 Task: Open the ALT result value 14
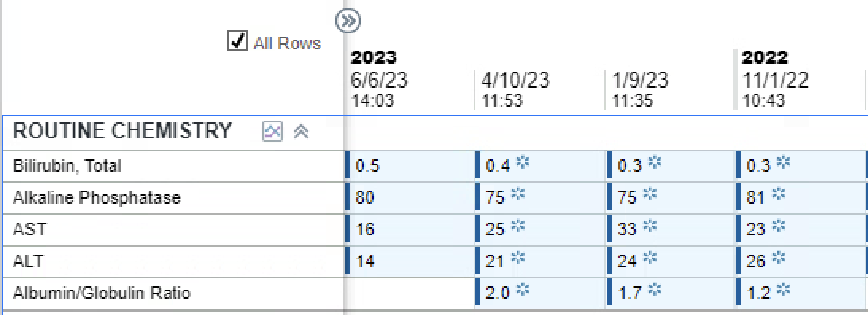(365, 261)
